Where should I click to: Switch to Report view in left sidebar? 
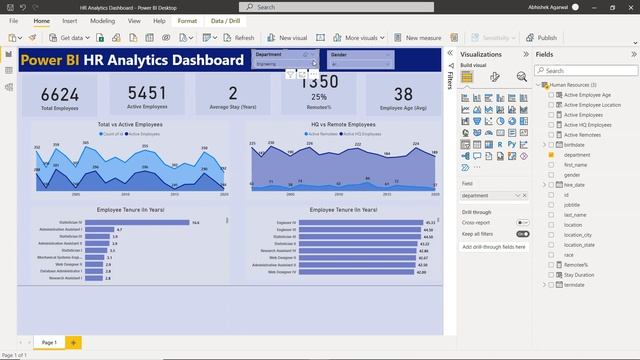(x=9, y=54)
